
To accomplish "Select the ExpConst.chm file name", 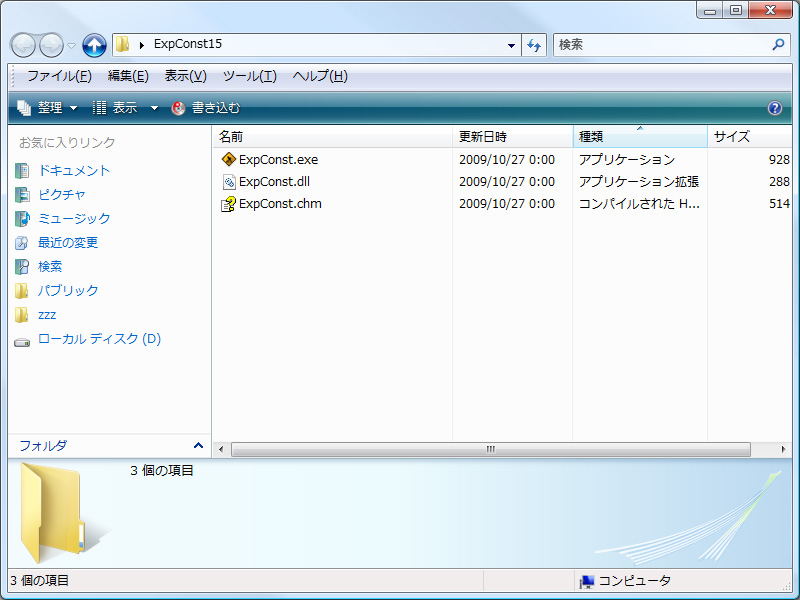I will click(280, 204).
